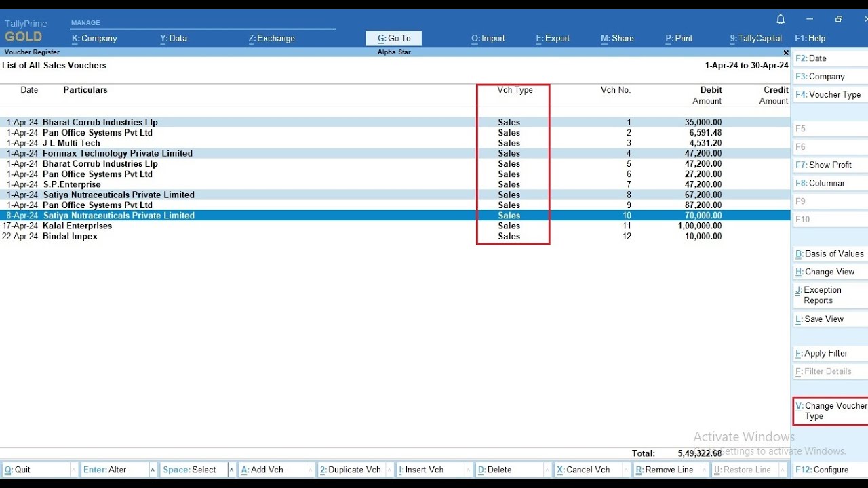Click the 22-Apr-24 date cell
Image resolution: width=868 pixels, height=488 pixels.
[x=20, y=236]
